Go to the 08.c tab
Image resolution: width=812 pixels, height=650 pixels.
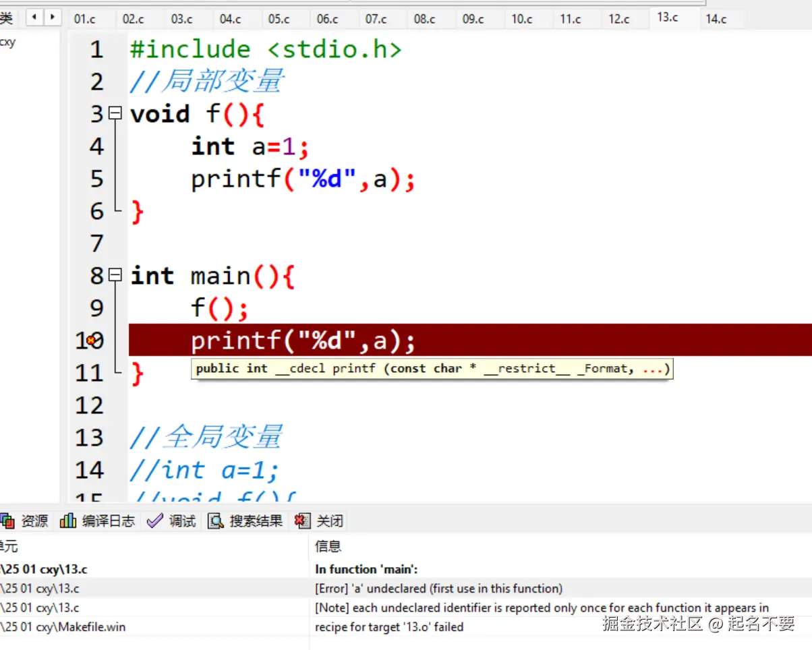tap(425, 19)
